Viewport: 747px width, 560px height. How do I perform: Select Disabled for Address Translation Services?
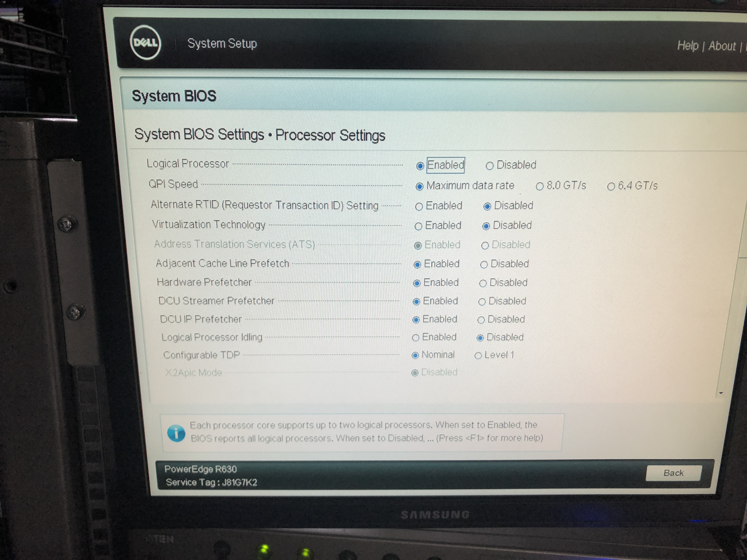pyautogui.click(x=485, y=245)
